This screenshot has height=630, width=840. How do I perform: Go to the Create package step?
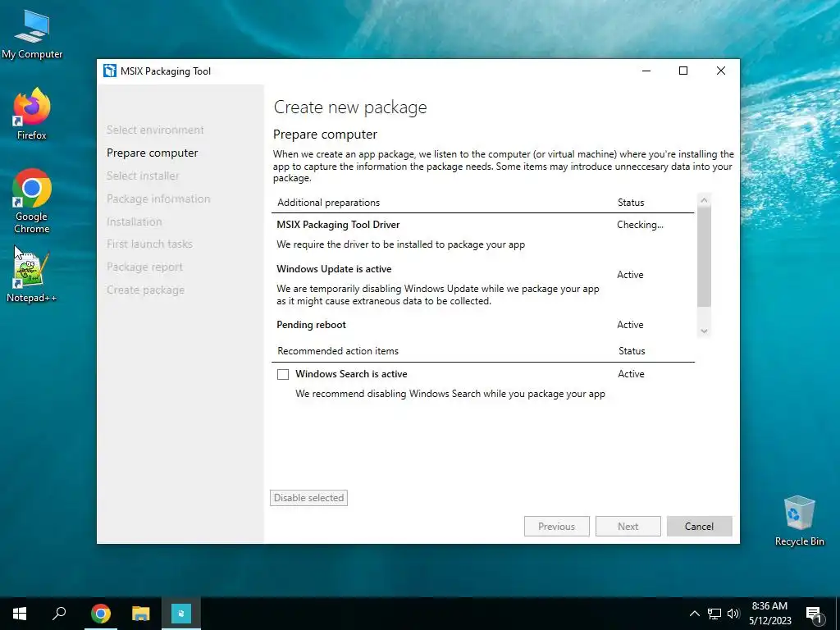tap(145, 290)
